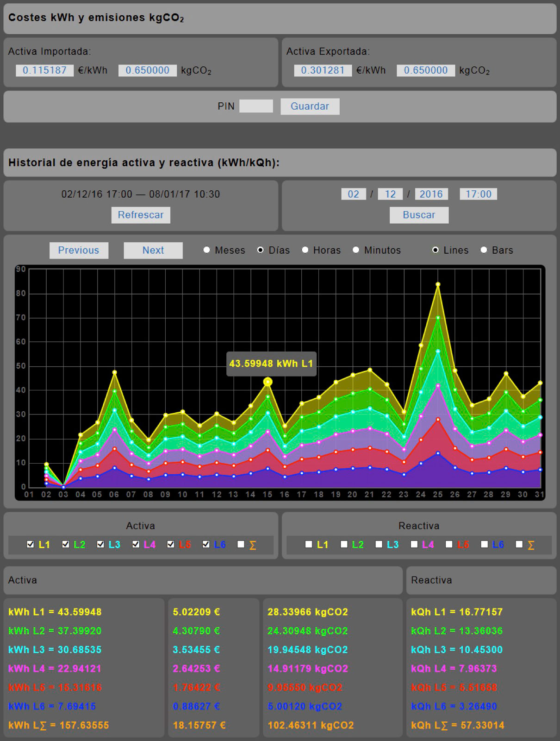The width and height of the screenshot is (560, 741).
Task: Enable the Reactiva L6 checkbox
Action: tap(484, 545)
